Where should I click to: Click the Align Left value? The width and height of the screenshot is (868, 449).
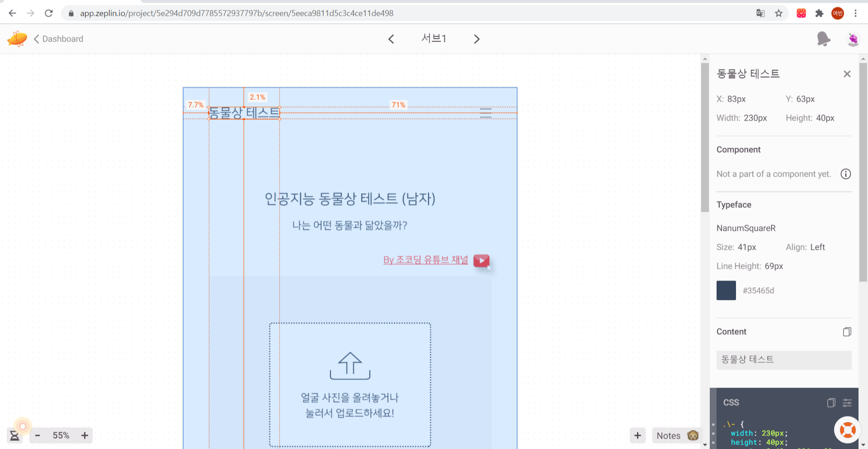(x=817, y=247)
